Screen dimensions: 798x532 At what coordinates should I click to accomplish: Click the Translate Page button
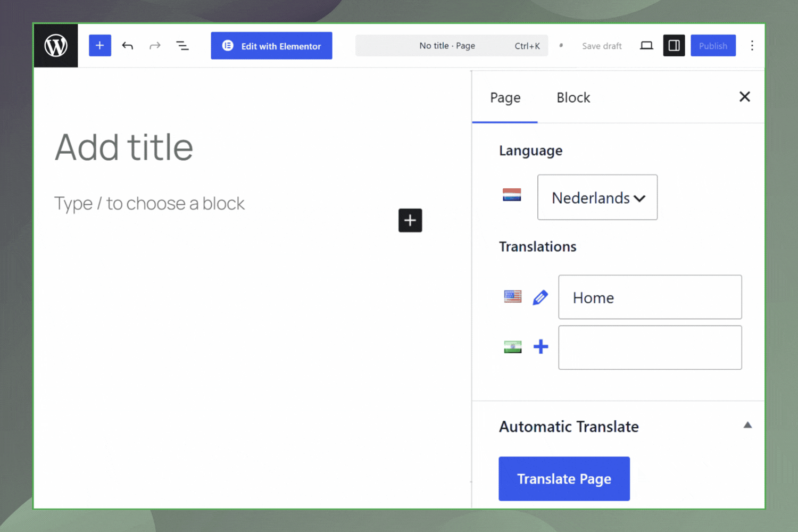(x=564, y=479)
